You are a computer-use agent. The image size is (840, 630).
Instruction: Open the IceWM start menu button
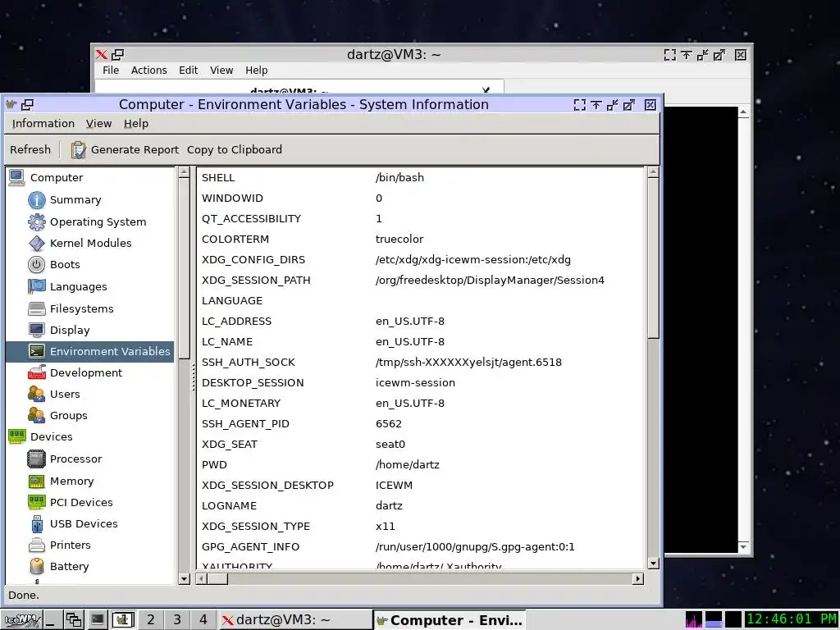(22, 620)
